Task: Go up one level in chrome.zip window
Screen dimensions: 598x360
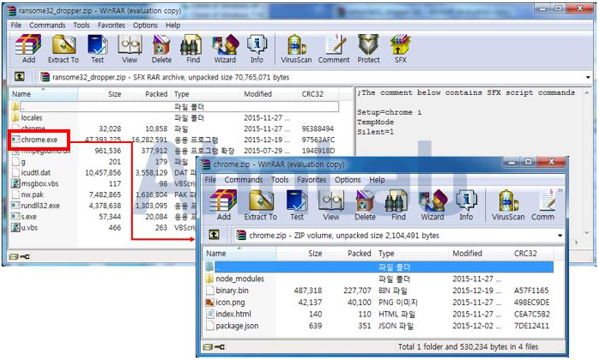Action: point(214,235)
